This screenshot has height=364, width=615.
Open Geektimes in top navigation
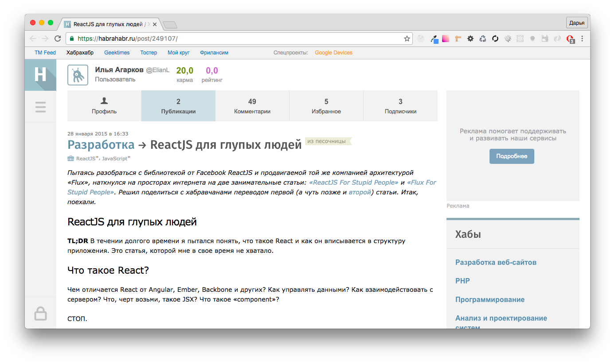tap(117, 53)
